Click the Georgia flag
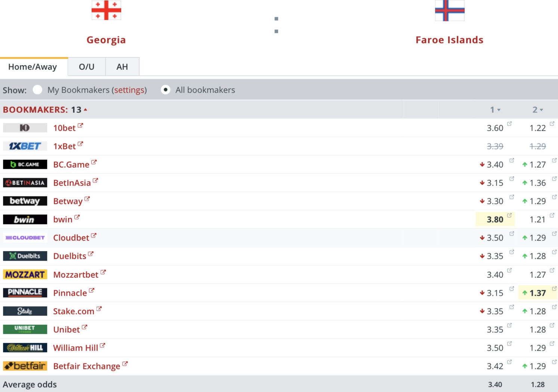558x392 pixels. pyautogui.click(x=106, y=10)
